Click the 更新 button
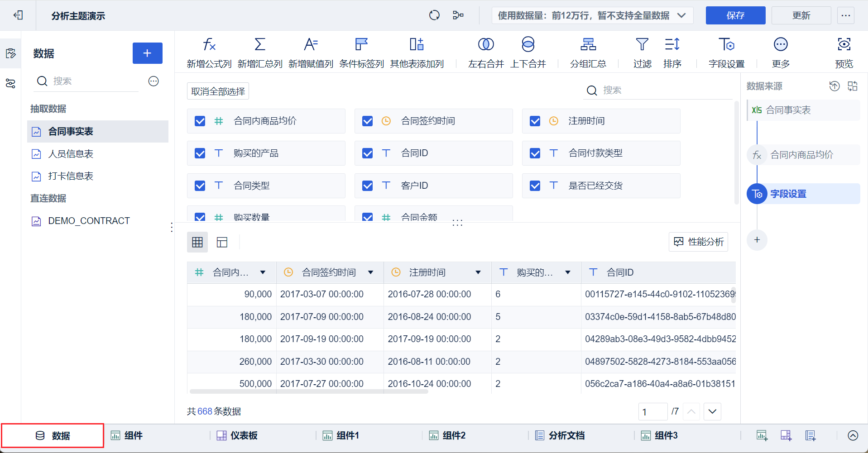 point(801,15)
